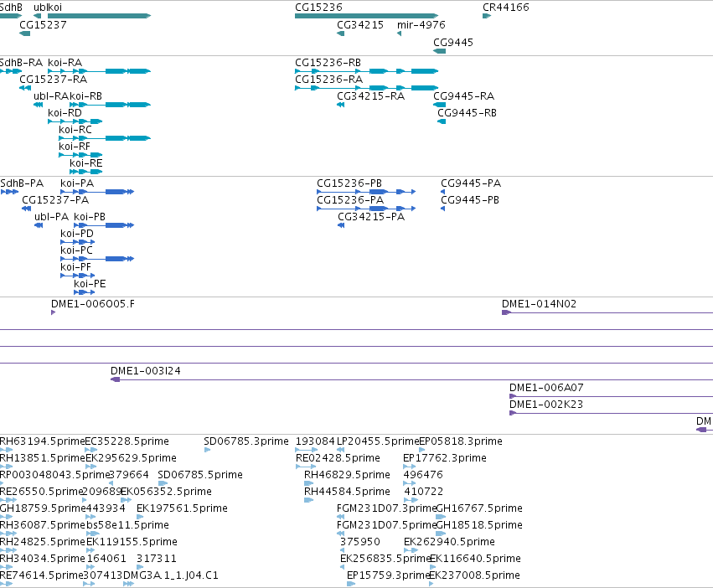Viewport: 713px width, 588px height.
Task: Select the koi-PB protein label
Action: (x=90, y=218)
